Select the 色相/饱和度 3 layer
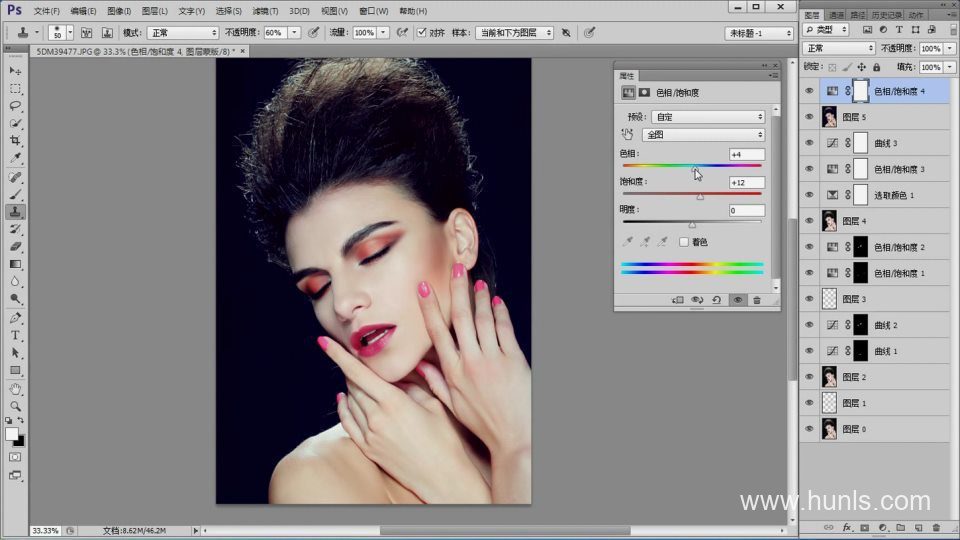 tap(885, 168)
